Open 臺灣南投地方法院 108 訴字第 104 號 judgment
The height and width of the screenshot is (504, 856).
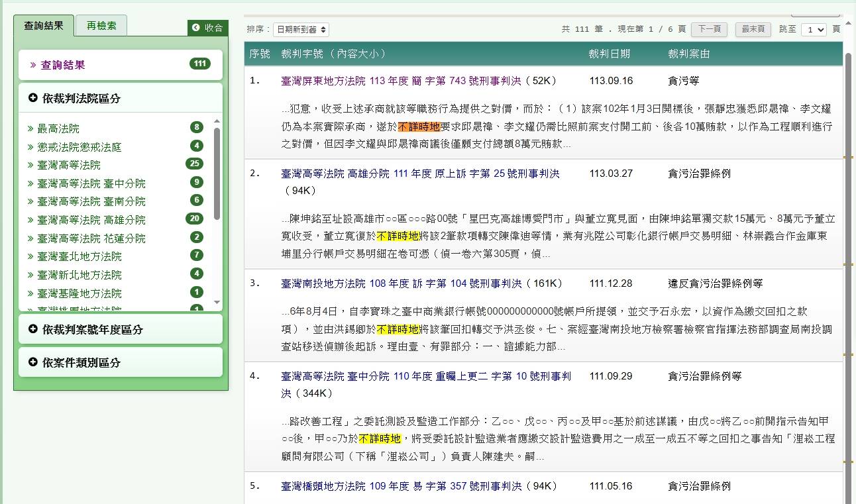click(x=401, y=283)
